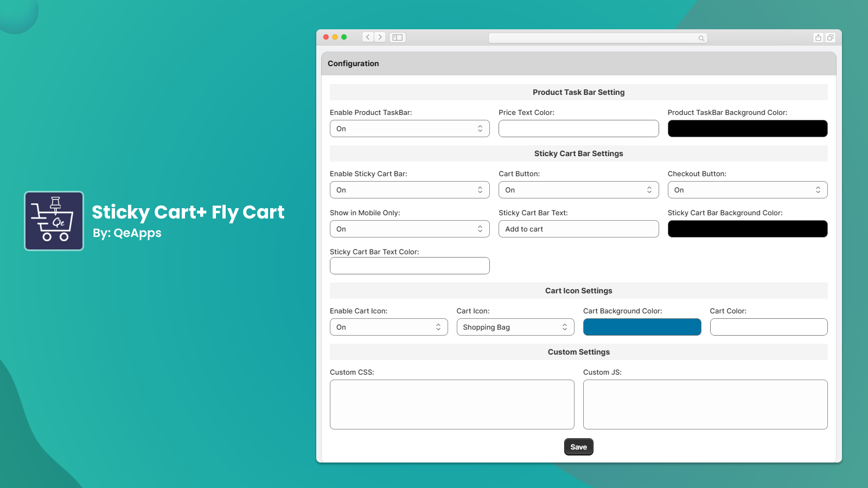Image resolution: width=868 pixels, height=488 pixels.
Task: Click the Cart Background Color label
Action: 623,311
